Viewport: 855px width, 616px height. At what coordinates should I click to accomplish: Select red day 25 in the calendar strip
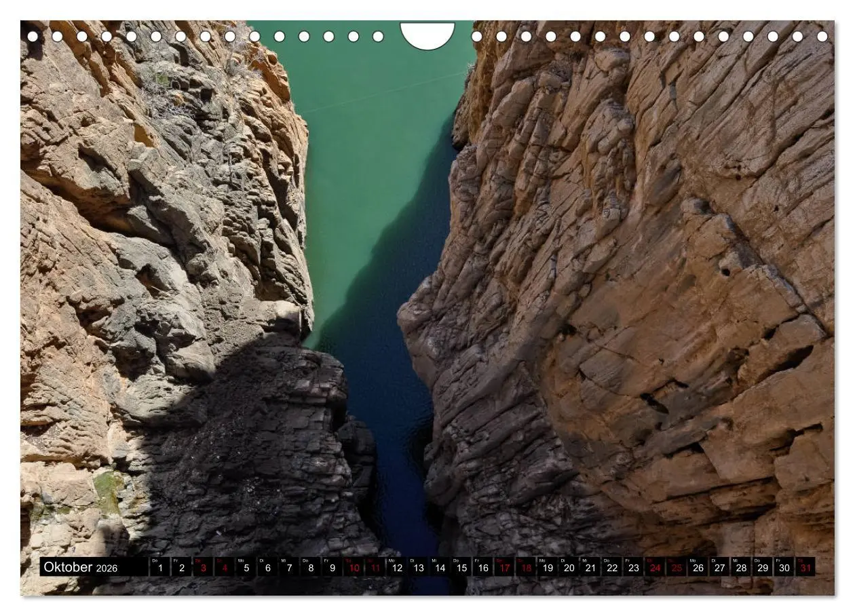point(677,567)
